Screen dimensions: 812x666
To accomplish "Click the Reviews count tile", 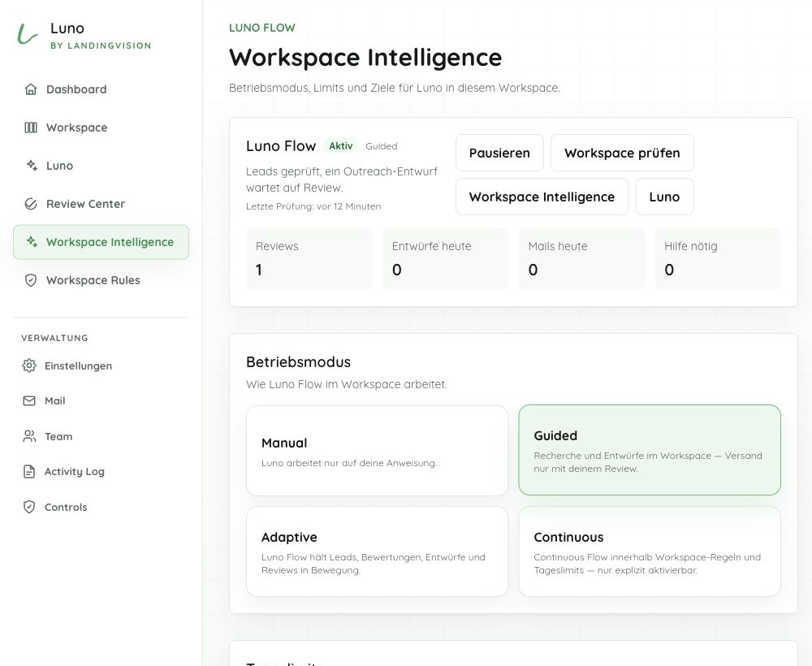I will [309, 259].
